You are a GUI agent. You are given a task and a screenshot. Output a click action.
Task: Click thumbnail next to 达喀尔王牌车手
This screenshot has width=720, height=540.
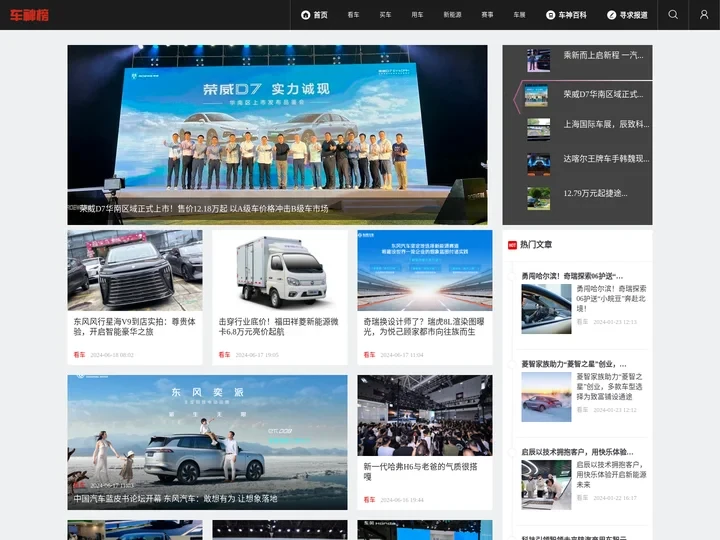tap(538, 164)
